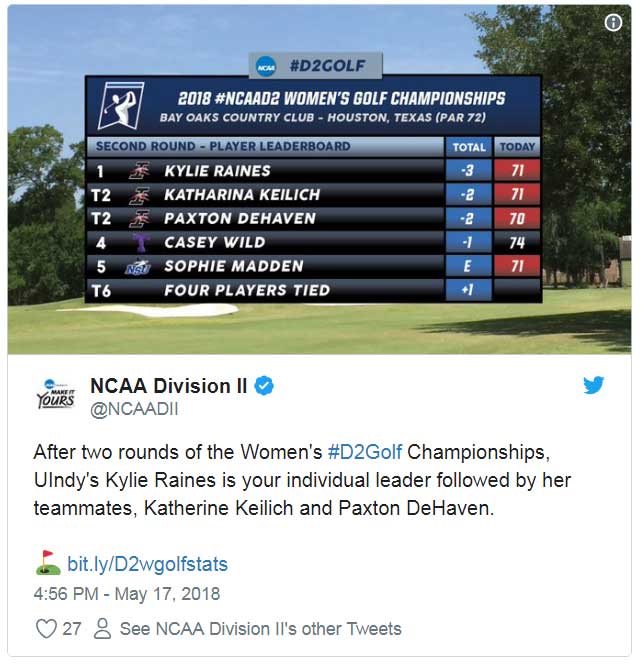Open the tweet timestamp May 17, 2018
This screenshot has height=665, width=641.
(x=126, y=594)
